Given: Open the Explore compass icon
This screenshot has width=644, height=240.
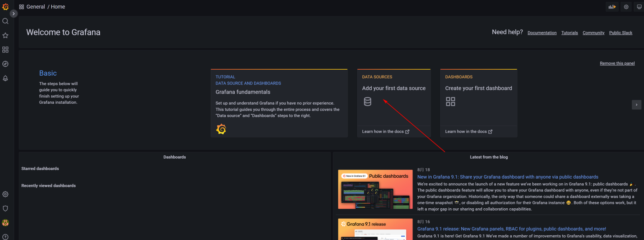Looking at the screenshot, I should [5, 64].
